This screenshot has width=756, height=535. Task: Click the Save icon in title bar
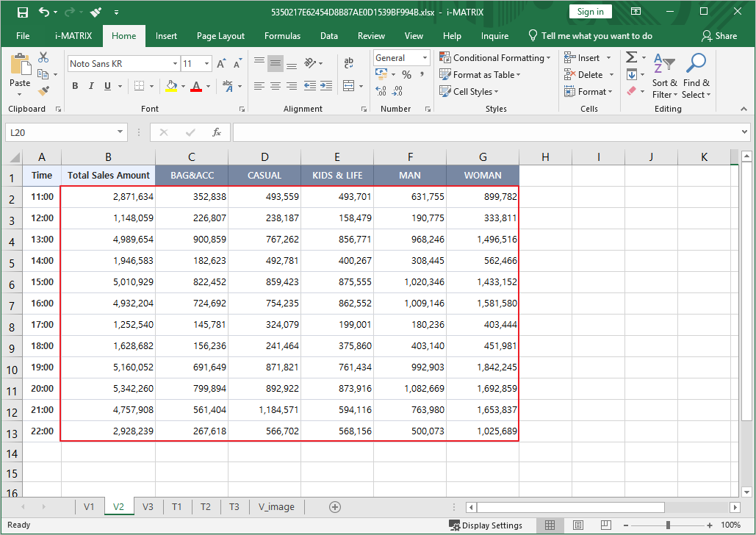point(23,12)
